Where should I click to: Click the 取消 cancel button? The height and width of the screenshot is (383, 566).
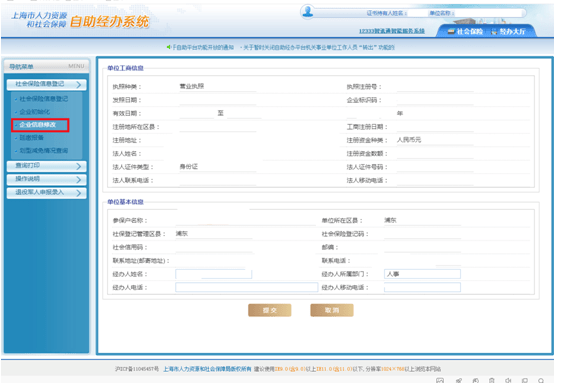point(332,310)
